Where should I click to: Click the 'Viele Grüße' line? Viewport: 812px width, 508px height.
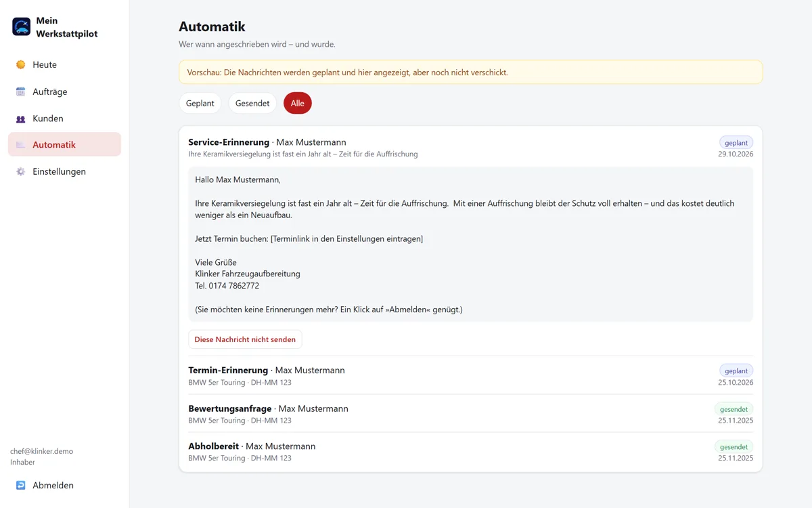click(216, 262)
